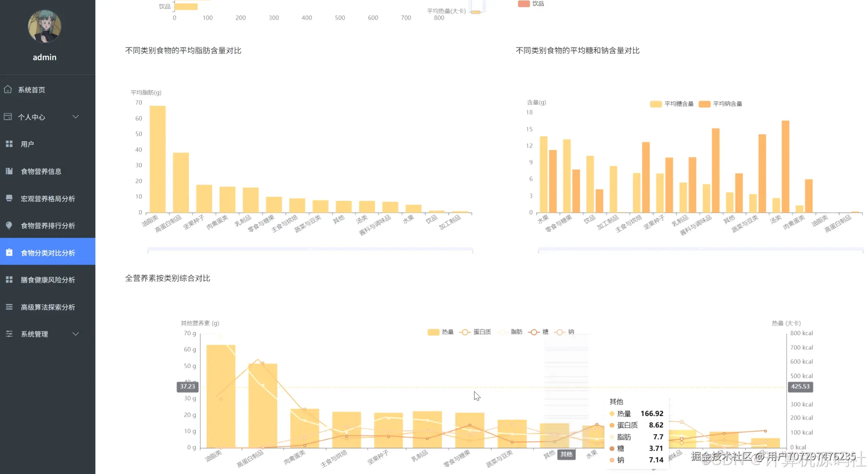This screenshot has height=474, width=868.
Task: Click the admin username label
Action: coord(45,57)
